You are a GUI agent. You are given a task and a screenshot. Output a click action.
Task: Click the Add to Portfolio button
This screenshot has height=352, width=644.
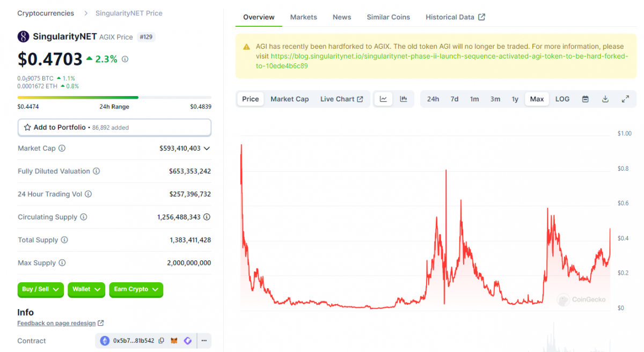pos(114,128)
